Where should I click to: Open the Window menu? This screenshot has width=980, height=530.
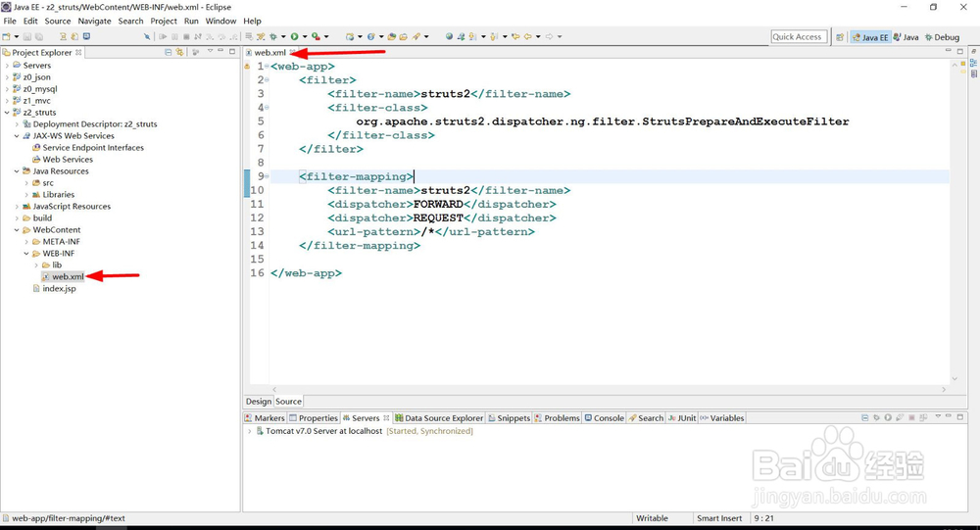point(220,21)
